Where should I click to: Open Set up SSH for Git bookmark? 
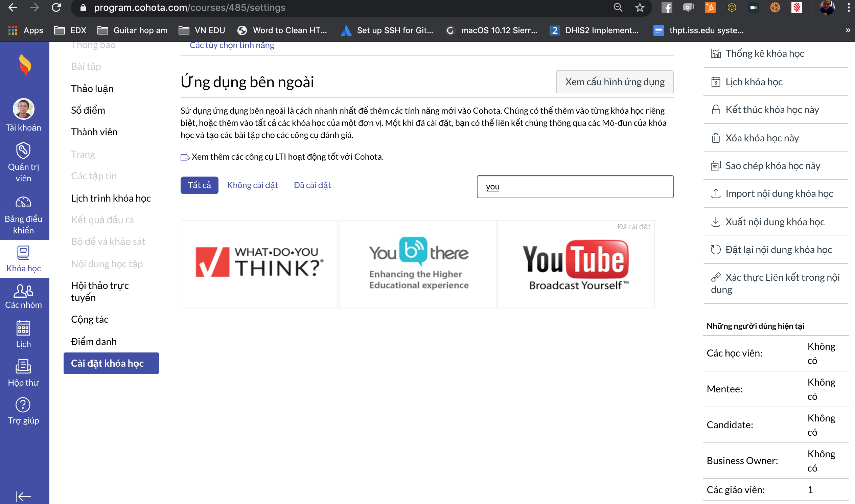click(x=387, y=30)
